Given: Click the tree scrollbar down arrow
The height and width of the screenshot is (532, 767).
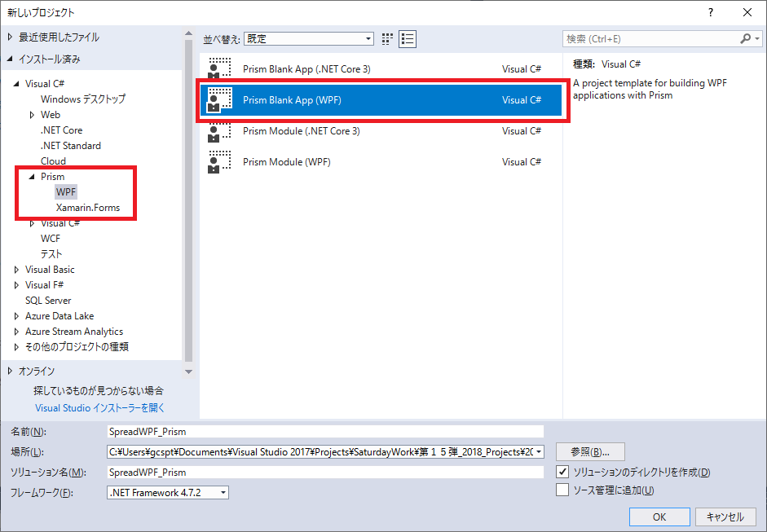Looking at the screenshot, I should (x=189, y=372).
